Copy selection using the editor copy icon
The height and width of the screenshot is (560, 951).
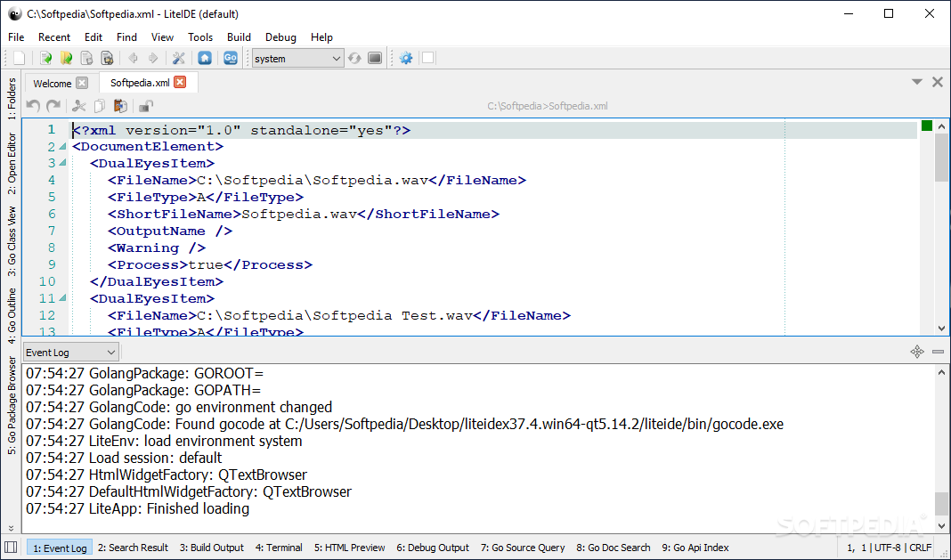pyautogui.click(x=100, y=106)
